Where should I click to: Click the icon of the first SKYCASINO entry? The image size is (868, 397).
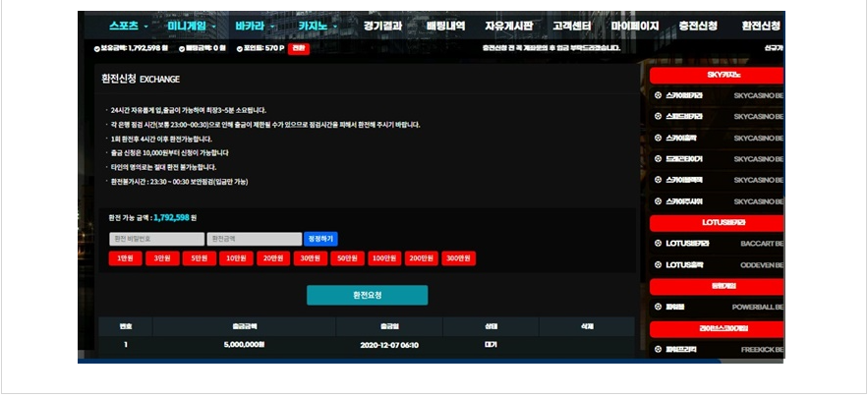[x=657, y=95]
